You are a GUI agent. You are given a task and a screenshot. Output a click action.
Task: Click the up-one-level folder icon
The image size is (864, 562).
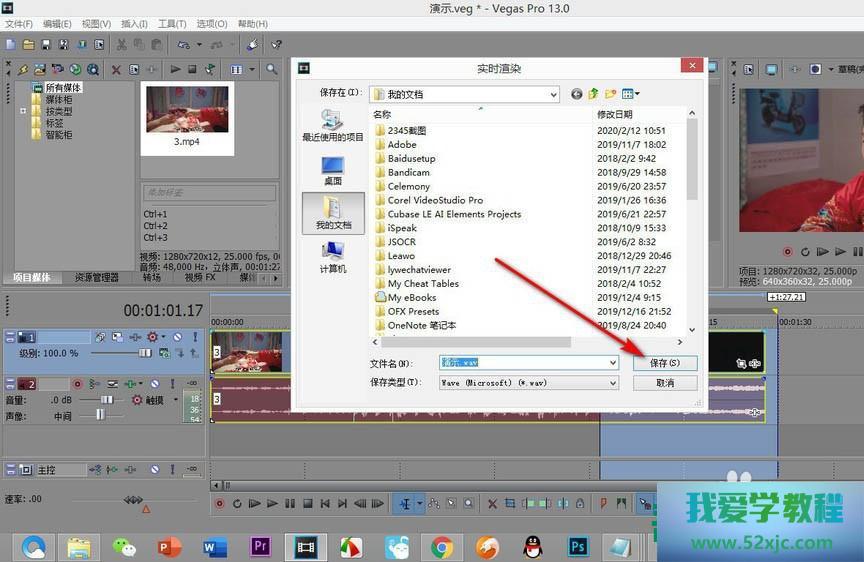coord(593,94)
